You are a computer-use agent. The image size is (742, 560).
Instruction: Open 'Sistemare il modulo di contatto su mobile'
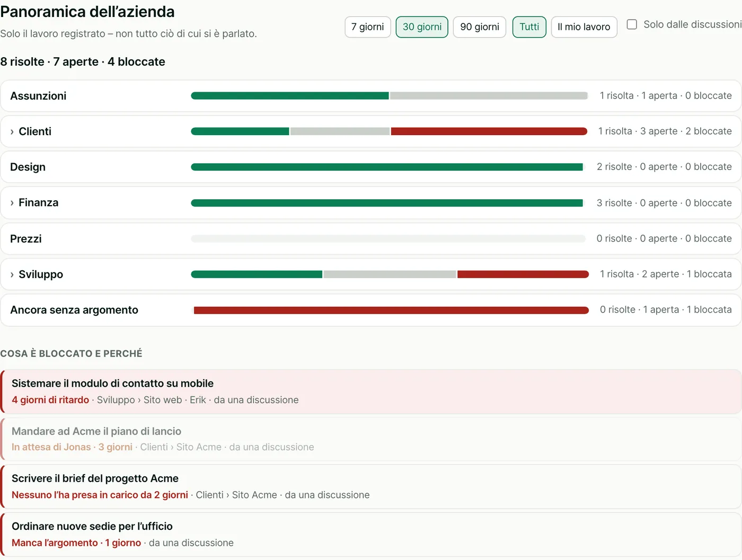(x=370, y=392)
